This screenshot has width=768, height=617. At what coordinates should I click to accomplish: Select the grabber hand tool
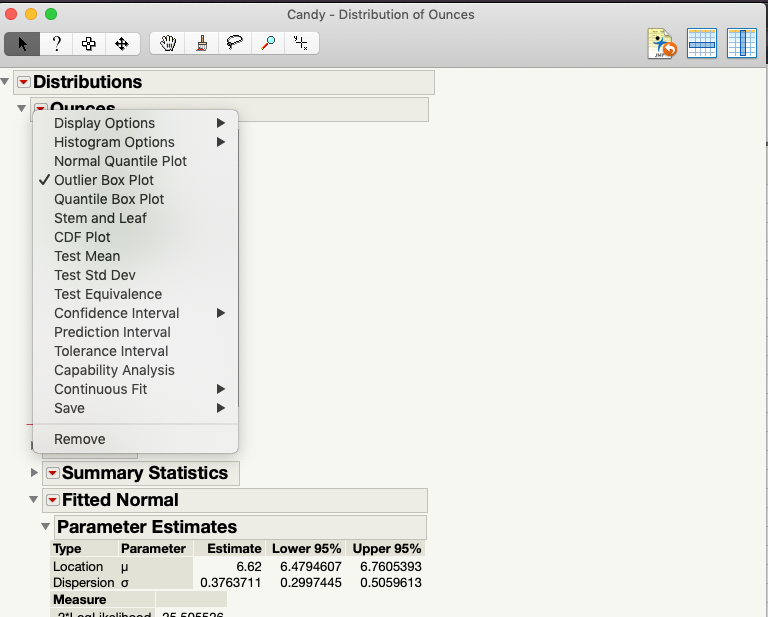tap(168, 44)
